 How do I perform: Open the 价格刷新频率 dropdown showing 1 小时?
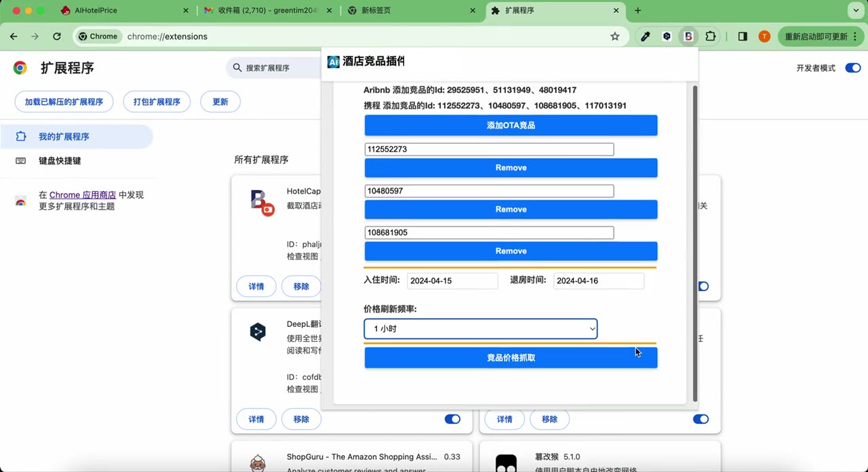[480, 329]
